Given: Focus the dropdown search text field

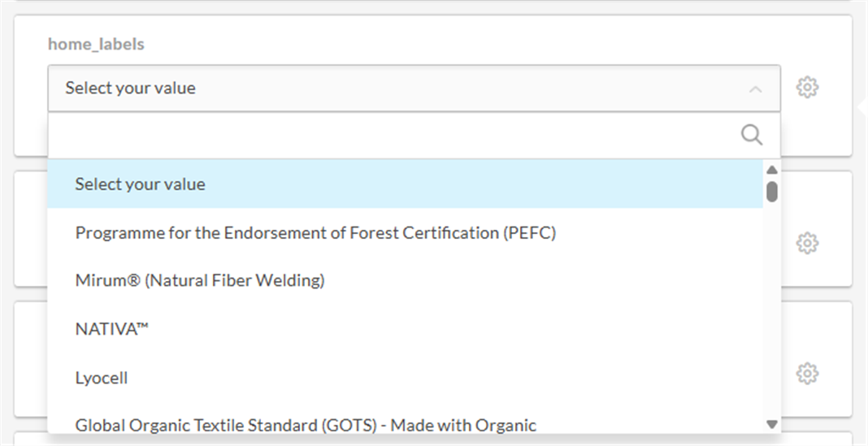Looking at the screenshot, I should [x=390, y=135].
